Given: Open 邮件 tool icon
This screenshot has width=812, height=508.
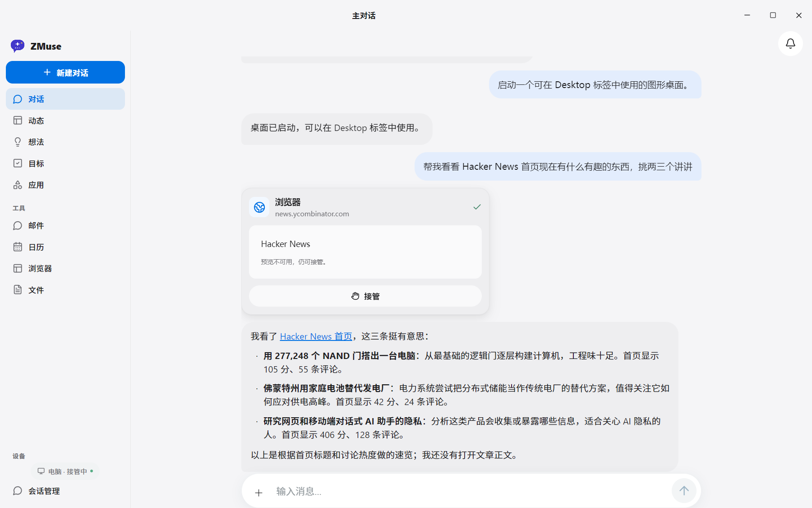Looking at the screenshot, I should (18, 225).
